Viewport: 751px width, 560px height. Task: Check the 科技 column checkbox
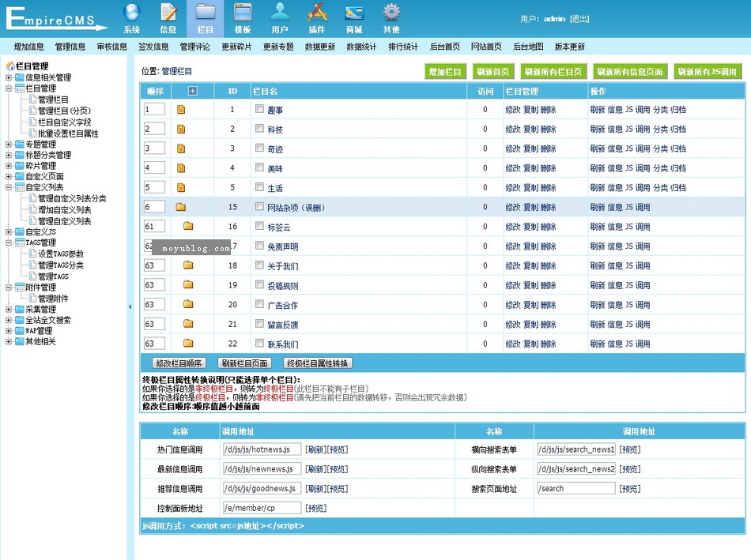[x=259, y=128]
